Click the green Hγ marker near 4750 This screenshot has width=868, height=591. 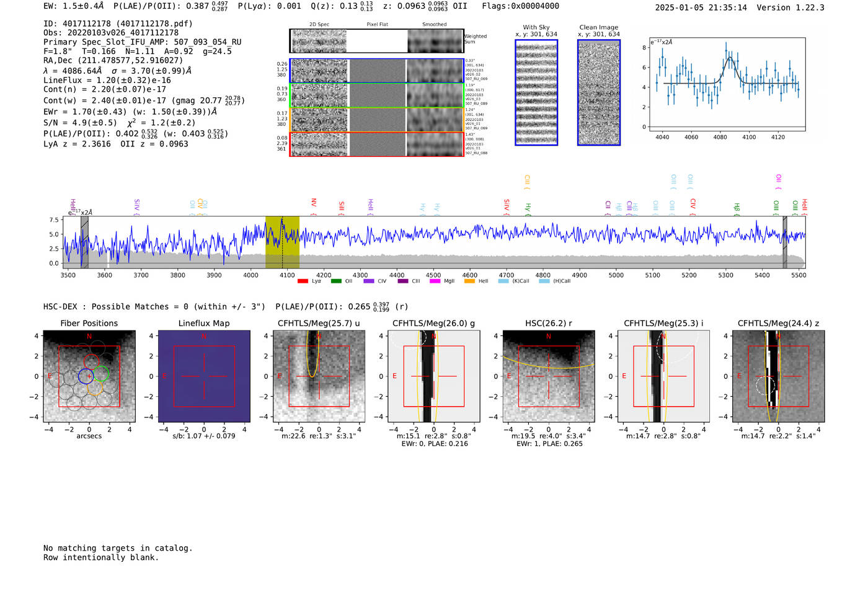pyautogui.click(x=528, y=208)
